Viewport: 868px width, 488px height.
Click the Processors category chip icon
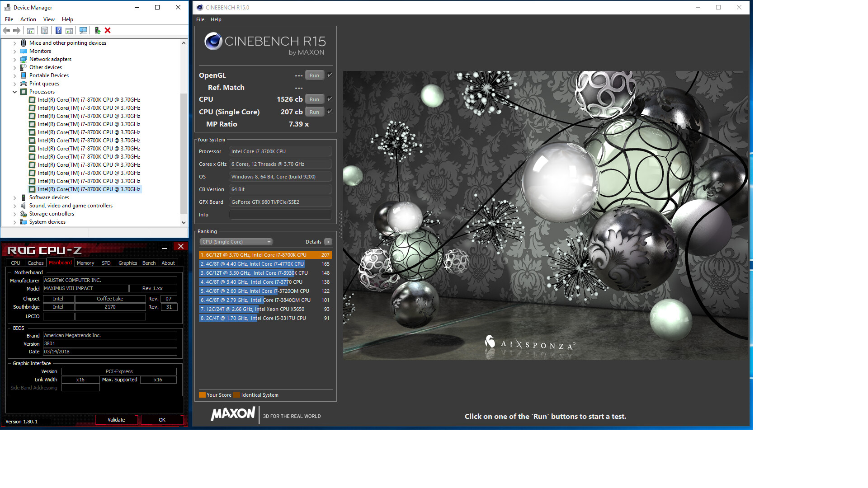[x=24, y=92]
